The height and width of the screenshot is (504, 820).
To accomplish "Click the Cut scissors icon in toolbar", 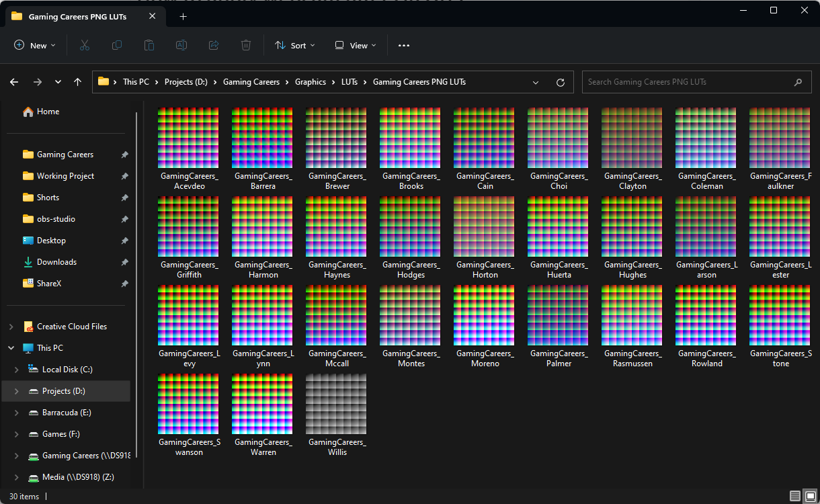I will (84, 45).
